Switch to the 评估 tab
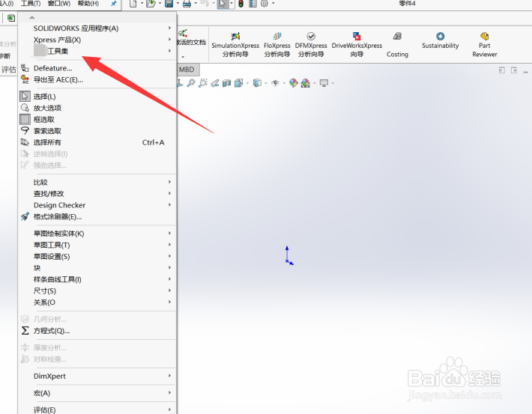532x414 pixels. click(x=8, y=70)
